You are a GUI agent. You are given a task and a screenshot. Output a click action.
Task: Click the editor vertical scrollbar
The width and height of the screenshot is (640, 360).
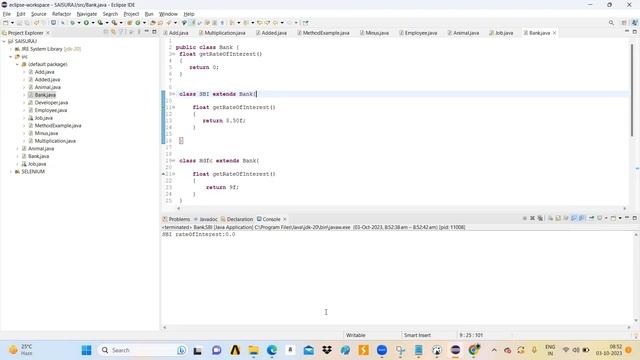point(631,90)
